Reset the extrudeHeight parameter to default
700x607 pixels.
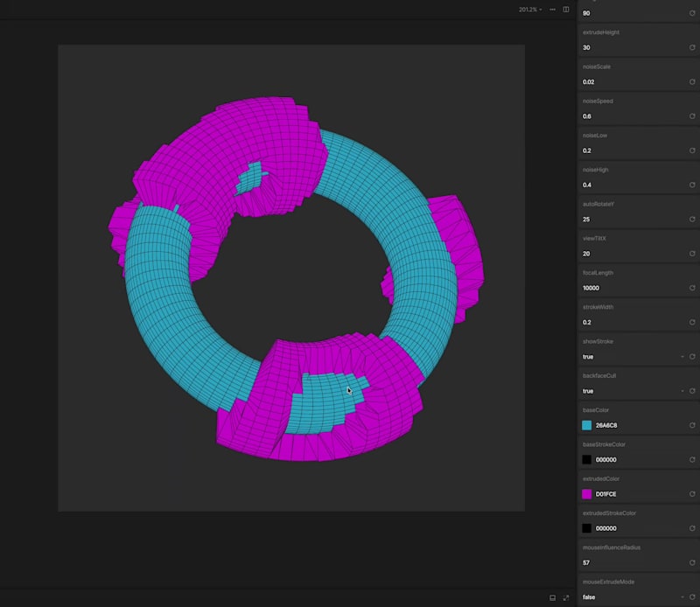[692, 47]
